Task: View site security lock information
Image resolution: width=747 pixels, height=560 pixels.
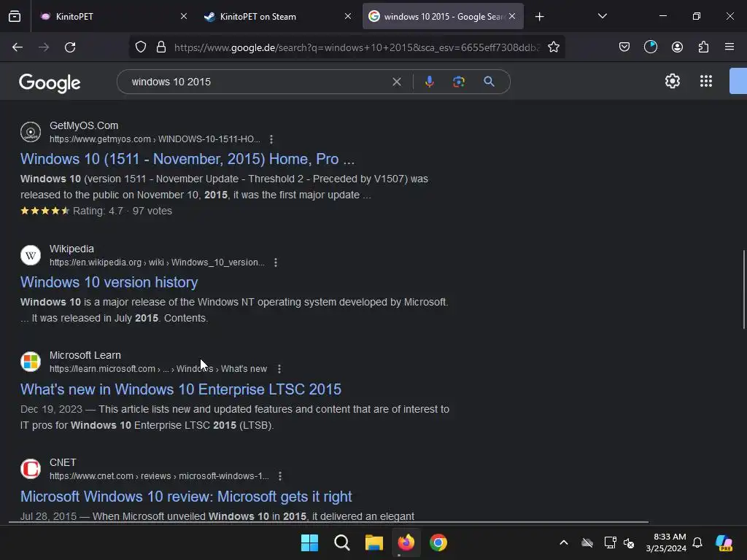Action: [x=161, y=47]
